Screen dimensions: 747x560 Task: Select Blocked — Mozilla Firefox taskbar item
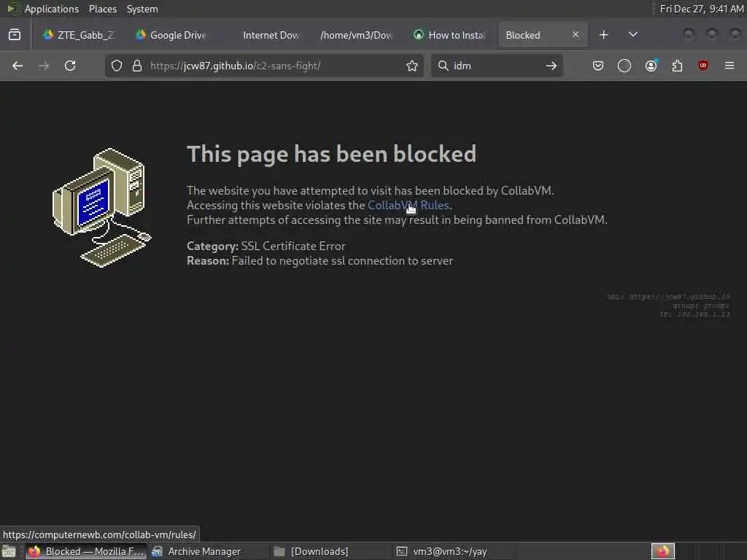(86, 551)
